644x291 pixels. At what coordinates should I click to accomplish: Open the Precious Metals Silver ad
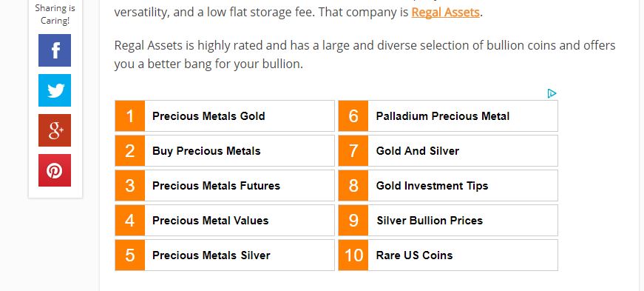click(225, 255)
